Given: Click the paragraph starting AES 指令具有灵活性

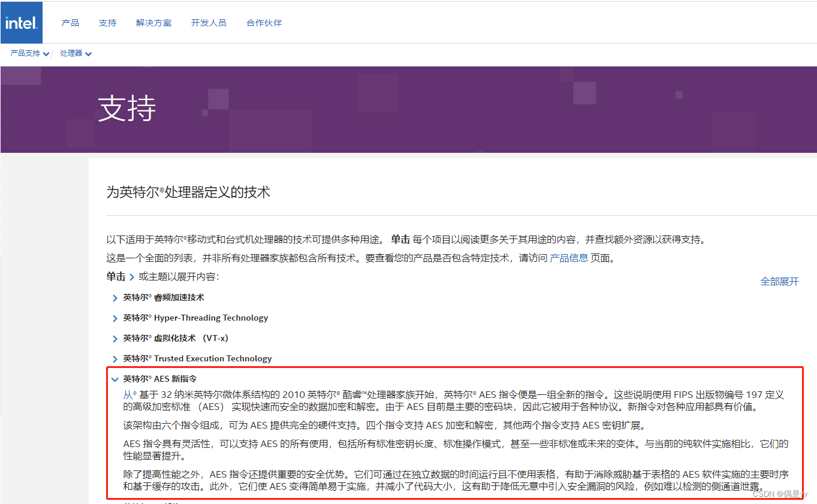Looking at the screenshot, I should pyautogui.click(x=456, y=450).
